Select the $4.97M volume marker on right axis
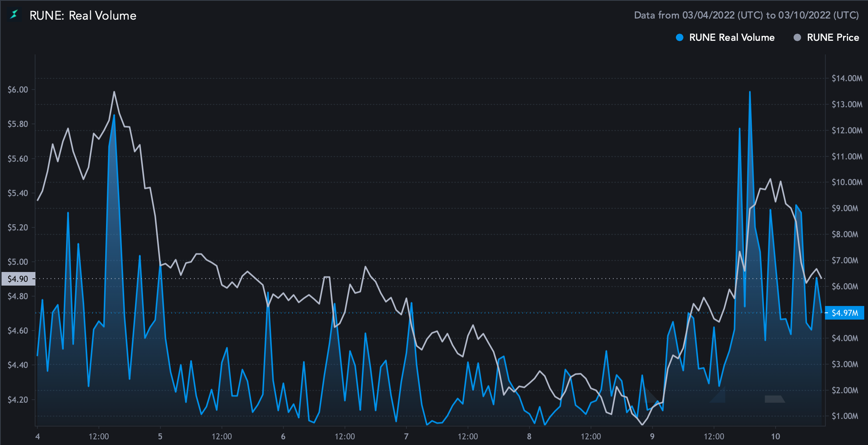This screenshot has height=445, width=868. pyautogui.click(x=845, y=313)
